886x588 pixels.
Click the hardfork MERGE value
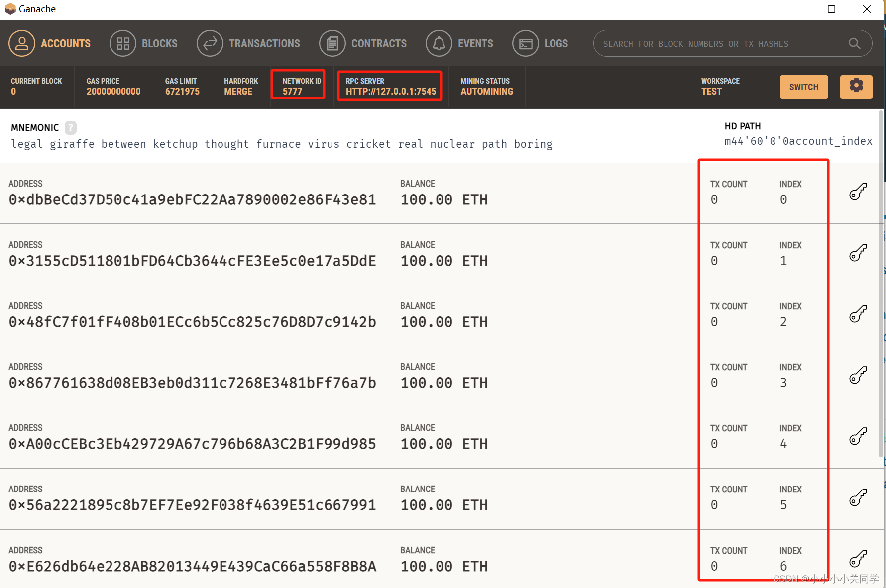point(238,92)
